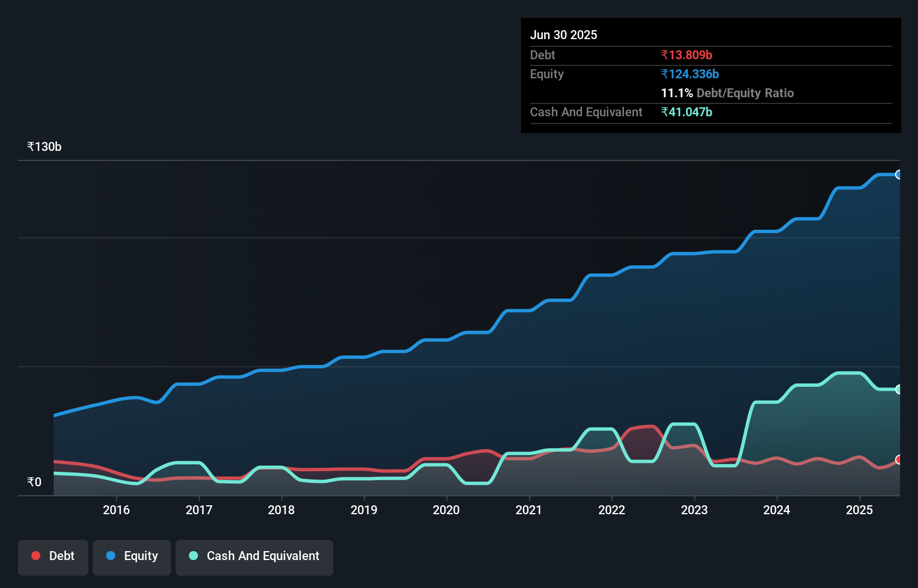Select the 2025 year axis label
Viewport: 918px width, 588px height.
(x=859, y=510)
